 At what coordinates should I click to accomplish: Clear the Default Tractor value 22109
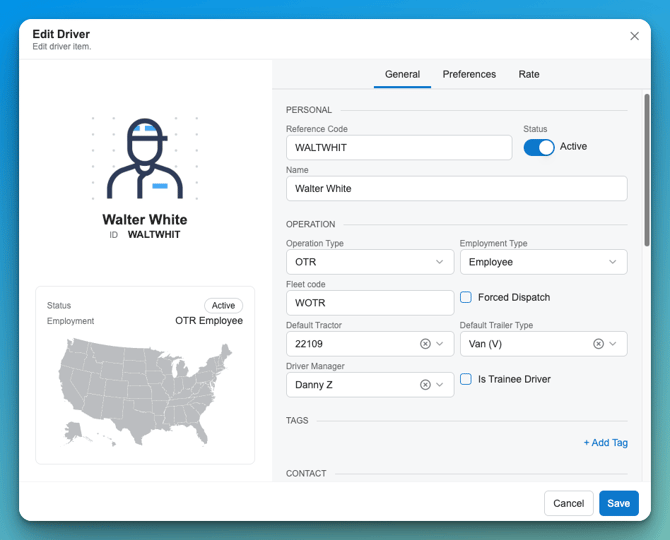tap(425, 344)
